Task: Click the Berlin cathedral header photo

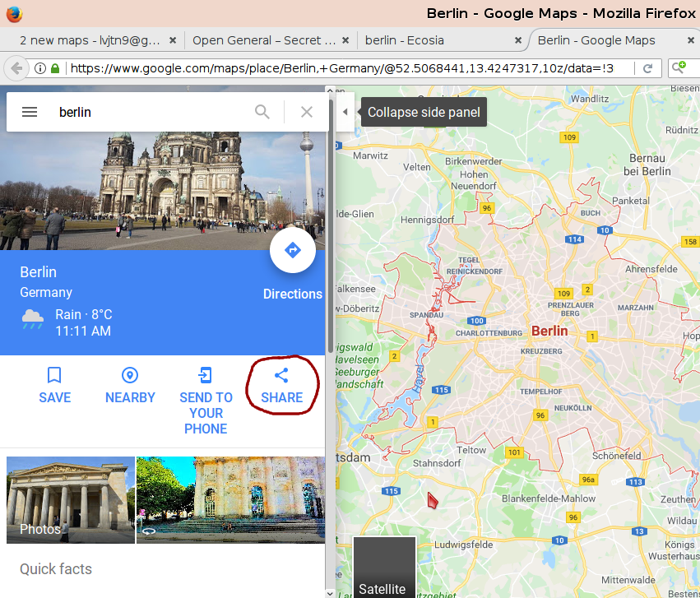Action: (x=163, y=191)
